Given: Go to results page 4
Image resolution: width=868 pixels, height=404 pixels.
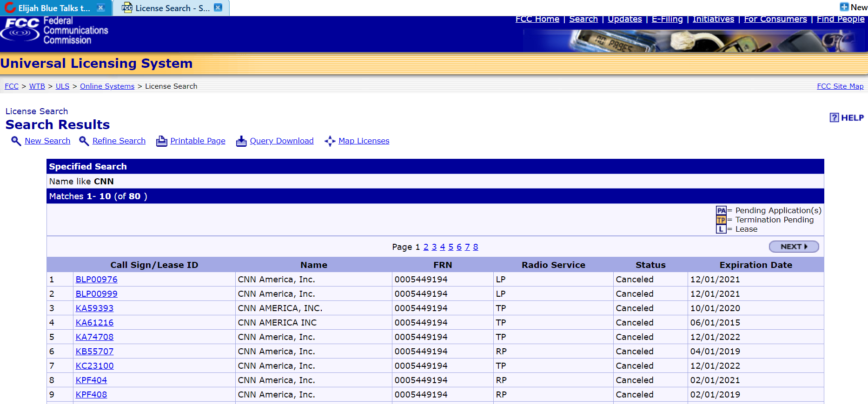Looking at the screenshot, I should coord(443,247).
